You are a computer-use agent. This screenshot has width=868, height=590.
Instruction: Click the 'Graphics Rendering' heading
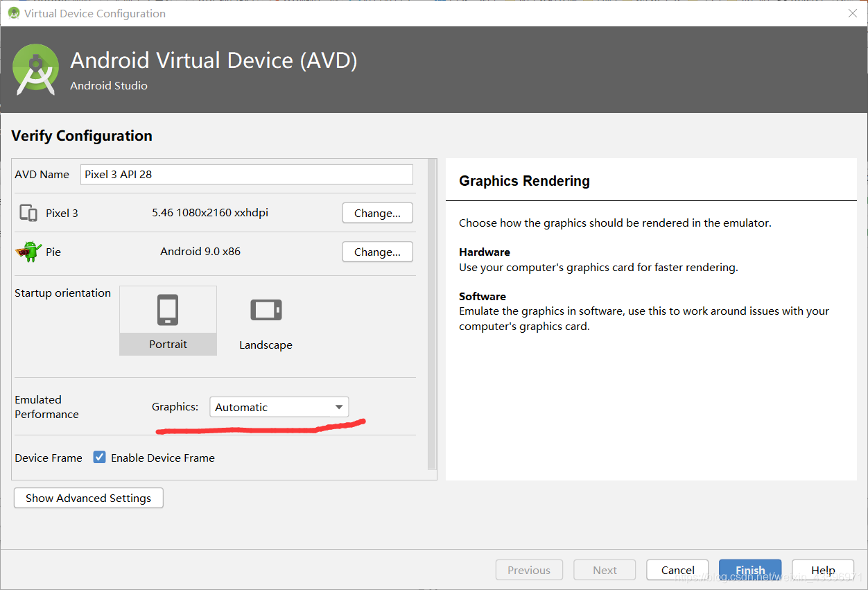pos(524,181)
